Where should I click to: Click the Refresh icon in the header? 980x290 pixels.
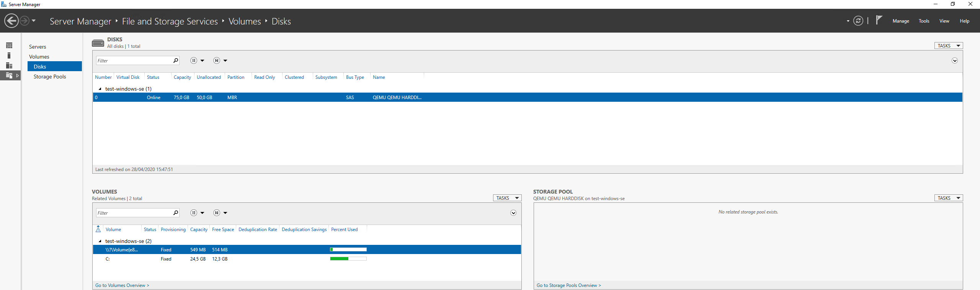[x=858, y=21]
